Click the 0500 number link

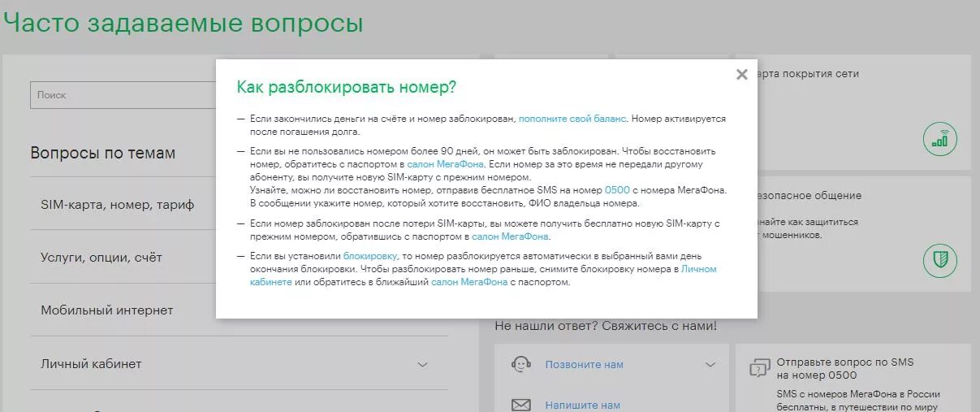point(617,190)
